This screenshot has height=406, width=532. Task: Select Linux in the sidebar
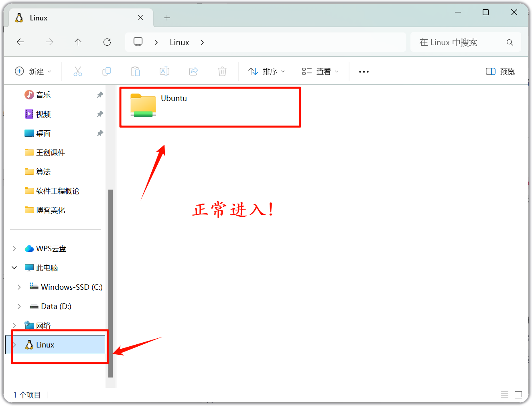55,345
